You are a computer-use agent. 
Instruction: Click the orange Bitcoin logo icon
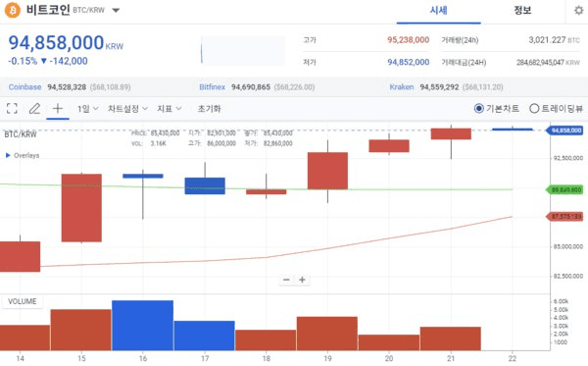point(13,10)
